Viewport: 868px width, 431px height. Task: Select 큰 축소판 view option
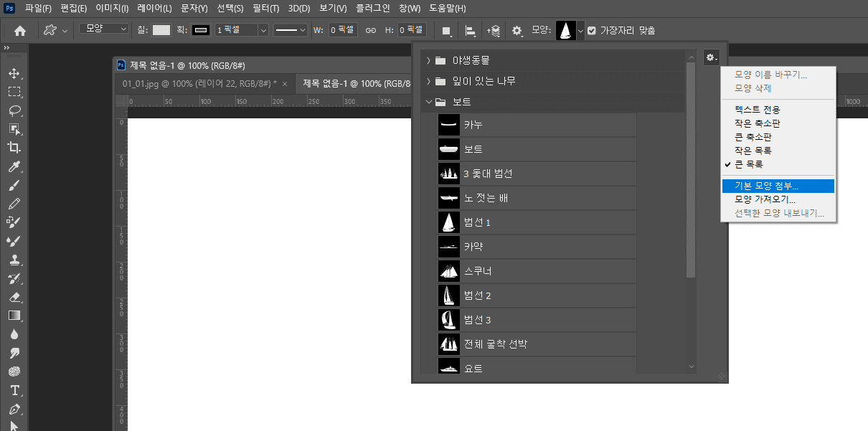778,137
